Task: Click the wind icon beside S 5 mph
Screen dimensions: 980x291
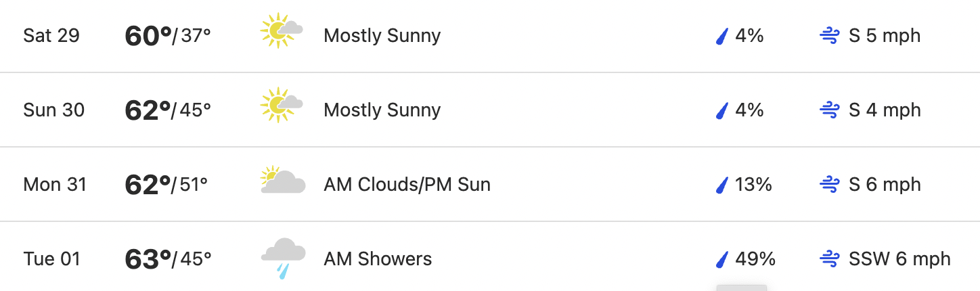Action: (x=830, y=36)
